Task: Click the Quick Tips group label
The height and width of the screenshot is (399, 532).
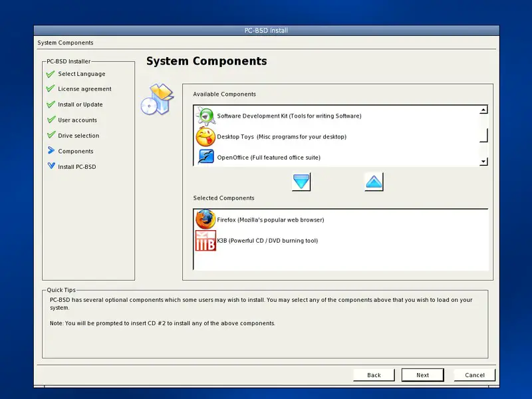Action: [x=61, y=290]
